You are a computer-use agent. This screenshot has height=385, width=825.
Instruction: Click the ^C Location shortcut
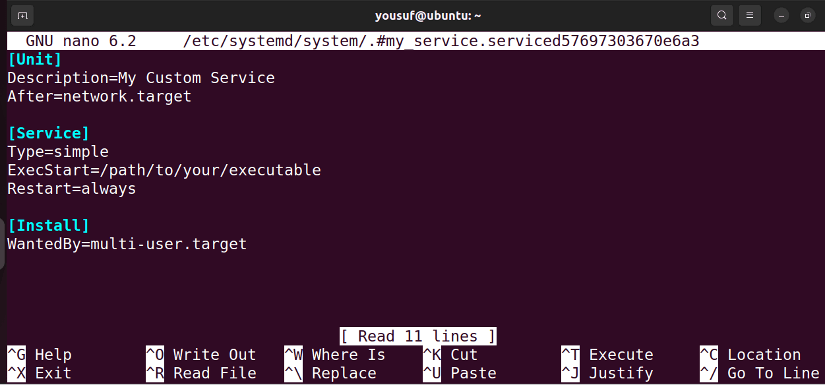coord(750,355)
